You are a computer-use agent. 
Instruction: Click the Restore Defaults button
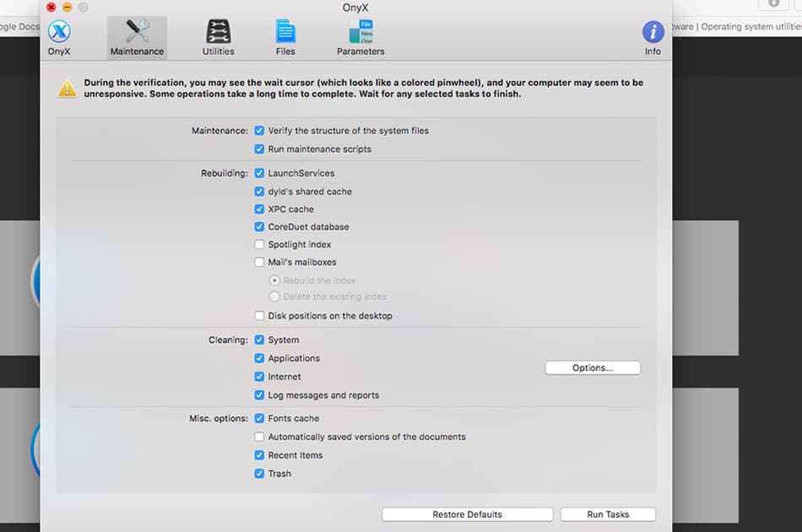click(x=468, y=514)
